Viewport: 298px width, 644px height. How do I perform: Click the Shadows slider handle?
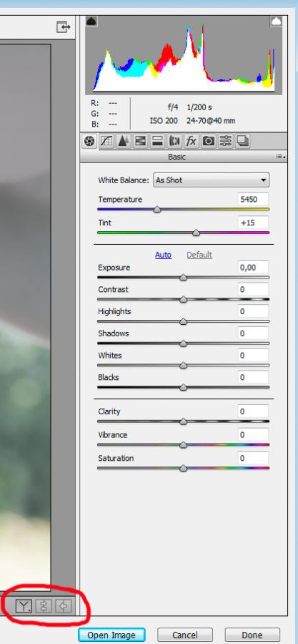pyautogui.click(x=183, y=343)
